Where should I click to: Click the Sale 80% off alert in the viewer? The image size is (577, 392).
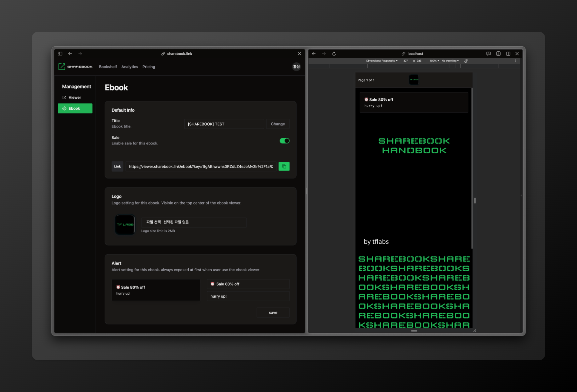tap(414, 102)
